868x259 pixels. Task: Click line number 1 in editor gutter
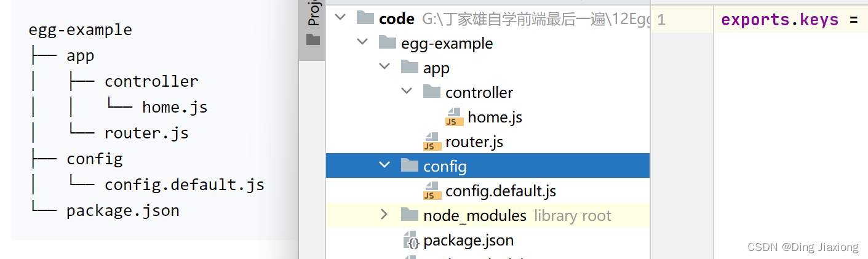pyautogui.click(x=661, y=20)
